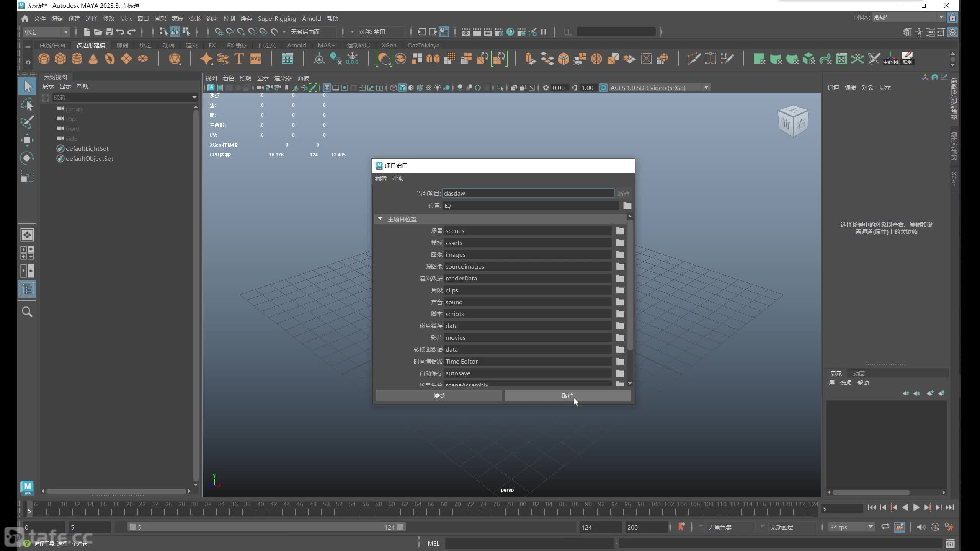
Task: Select the polygon sphere shelf icon
Action: pyautogui.click(x=44, y=59)
